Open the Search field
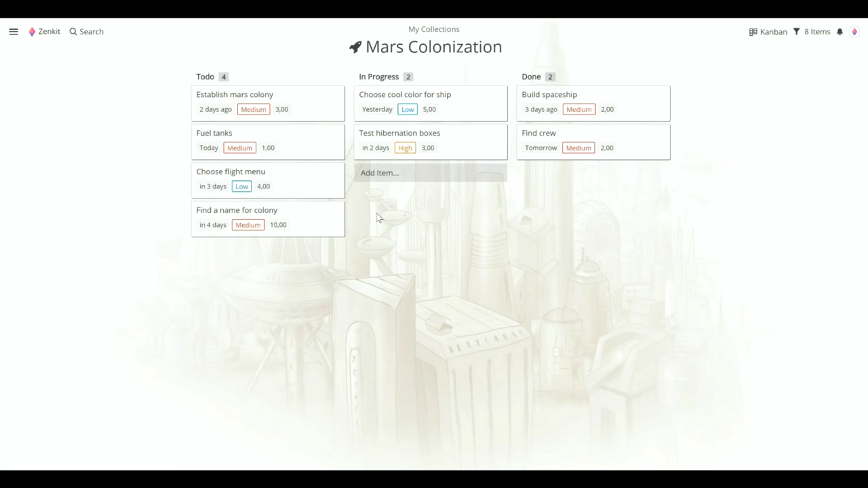 (x=86, y=32)
